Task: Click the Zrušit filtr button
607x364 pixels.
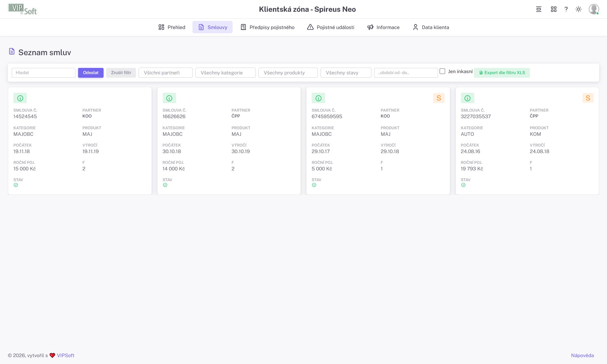Action: pos(121,73)
